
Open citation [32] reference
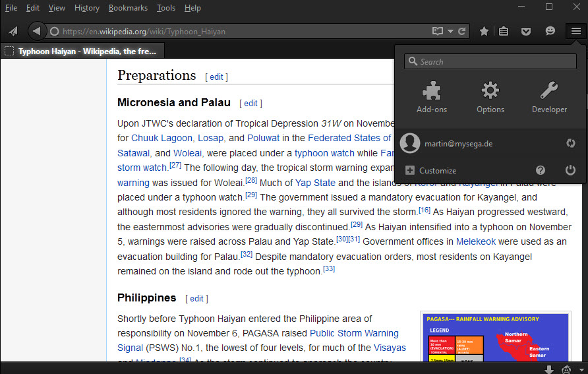pyautogui.click(x=247, y=254)
